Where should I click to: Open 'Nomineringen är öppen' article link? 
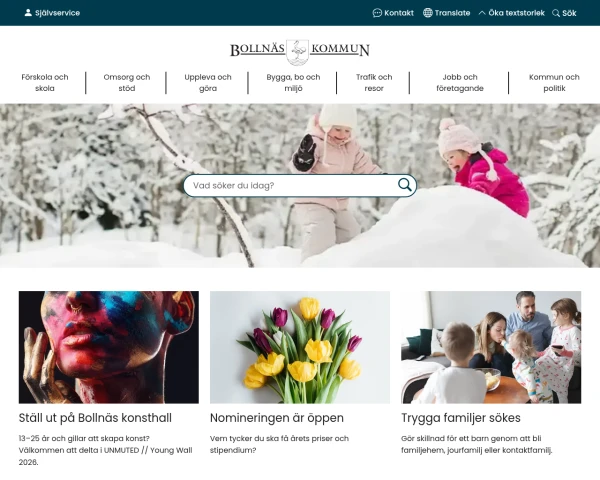(277, 418)
